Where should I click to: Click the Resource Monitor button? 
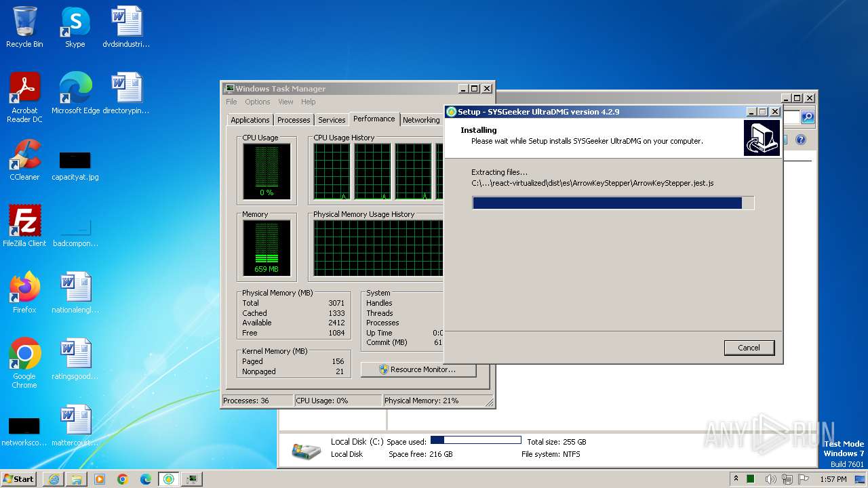point(418,369)
